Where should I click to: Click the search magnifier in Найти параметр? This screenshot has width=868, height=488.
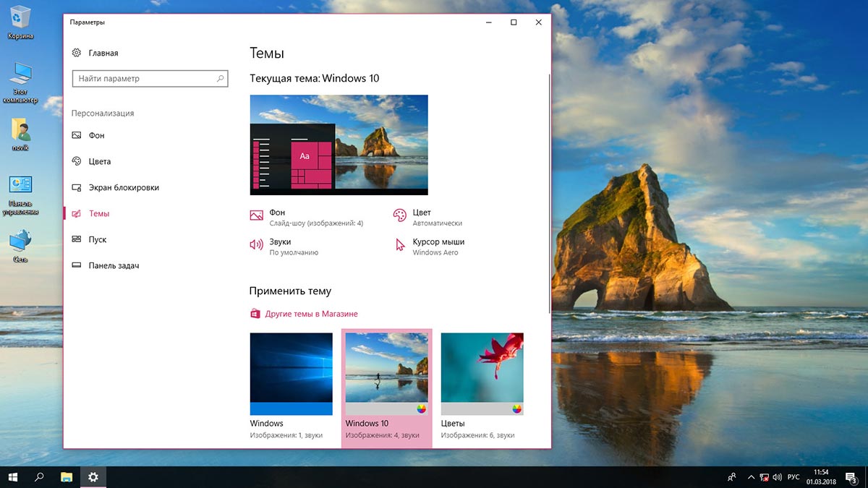click(x=221, y=78)
